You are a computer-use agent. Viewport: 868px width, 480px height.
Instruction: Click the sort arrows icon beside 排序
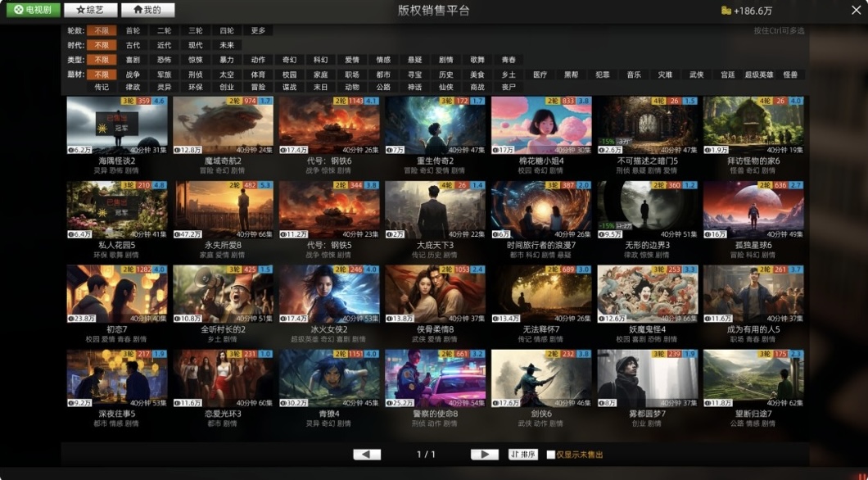click(515, 454)
